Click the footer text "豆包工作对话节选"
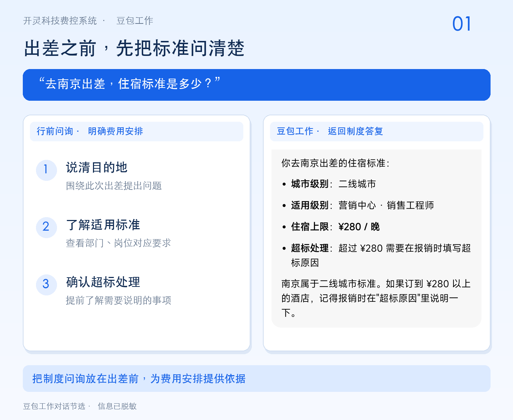513x420 pixels. coord(54,406)
